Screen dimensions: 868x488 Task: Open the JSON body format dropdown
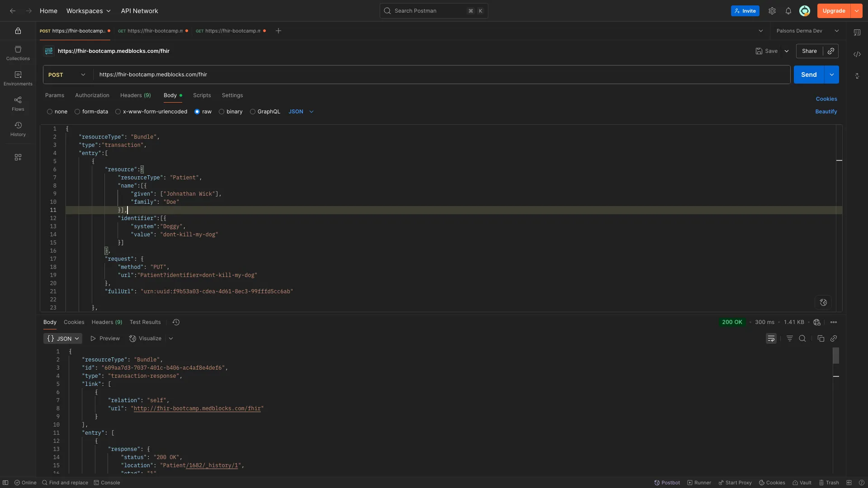pyautogui.click(x=301, y=112)
